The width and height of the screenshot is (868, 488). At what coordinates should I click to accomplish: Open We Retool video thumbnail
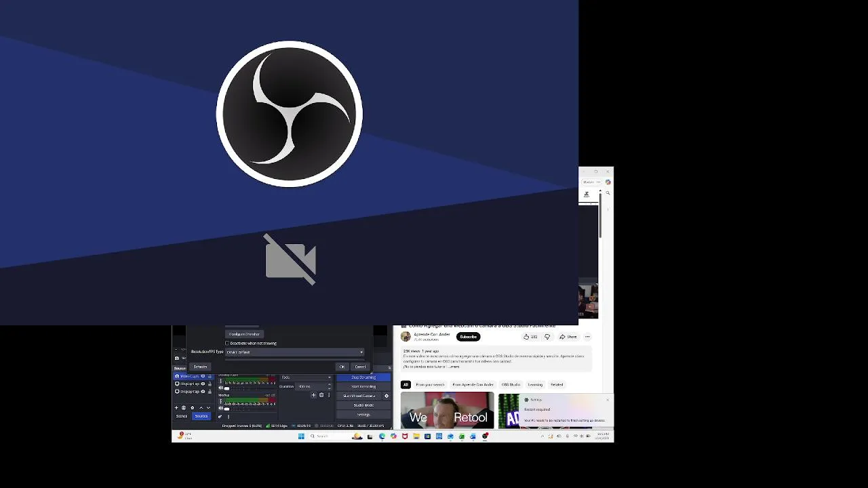click(448, 410)
